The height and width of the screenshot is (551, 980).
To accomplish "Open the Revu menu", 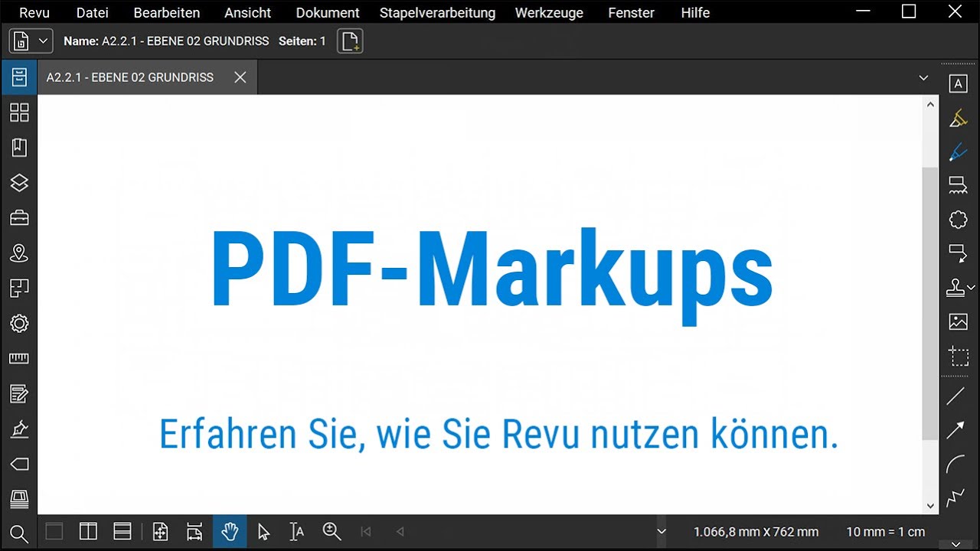I will coord(34,13).
